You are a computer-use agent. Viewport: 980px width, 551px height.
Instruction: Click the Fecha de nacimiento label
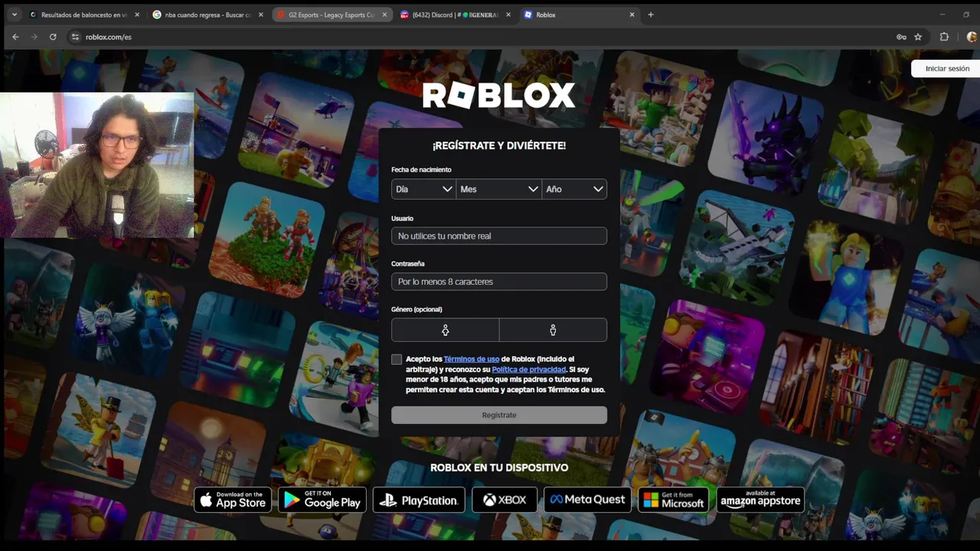click(x=421, y=170)
